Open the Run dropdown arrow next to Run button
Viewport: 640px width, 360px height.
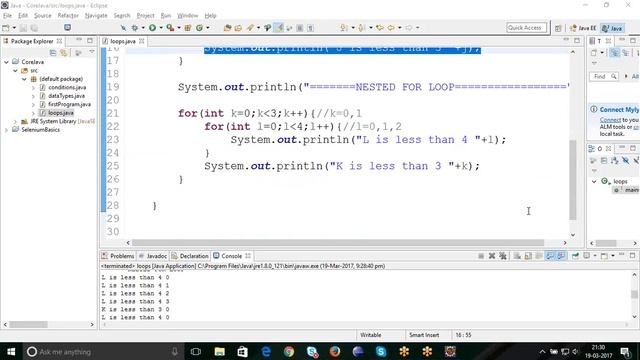pyautogui.click(x=161, y=28)
